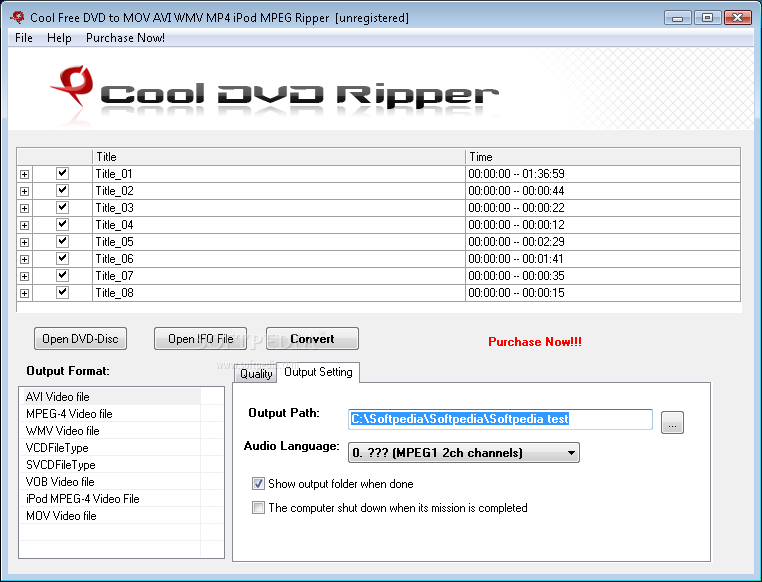
Task: Click the Output Path text field
Action: [501, 419]
